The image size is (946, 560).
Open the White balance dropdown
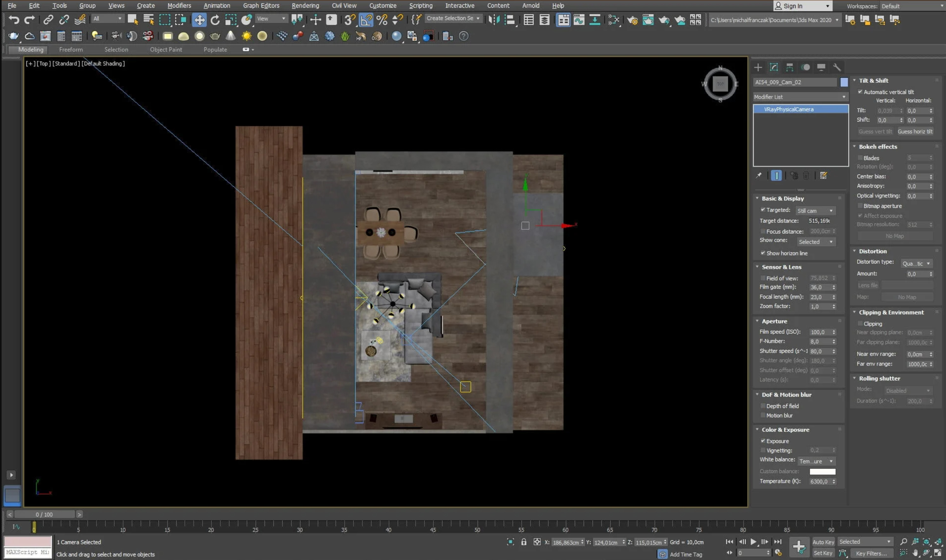(816, 461)
